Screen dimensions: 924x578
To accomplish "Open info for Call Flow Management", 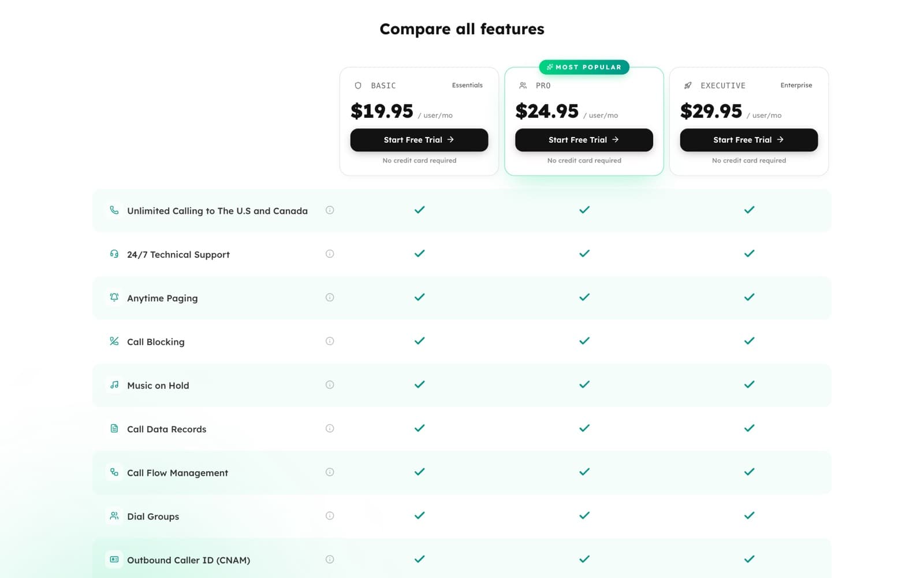I will 330,472.
